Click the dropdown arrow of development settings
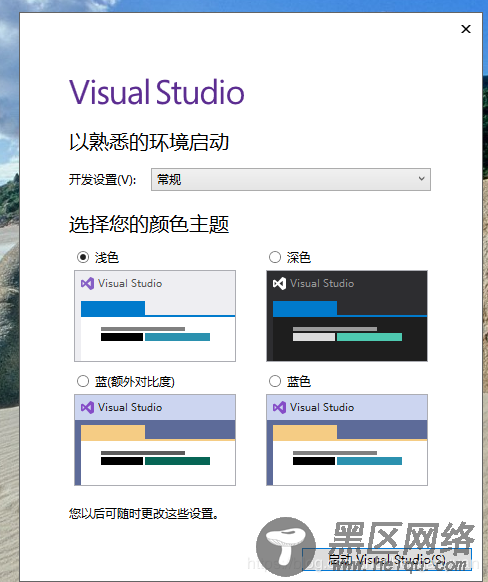The width and height of the screenshot is (488, 582). [x=421, y=179]
